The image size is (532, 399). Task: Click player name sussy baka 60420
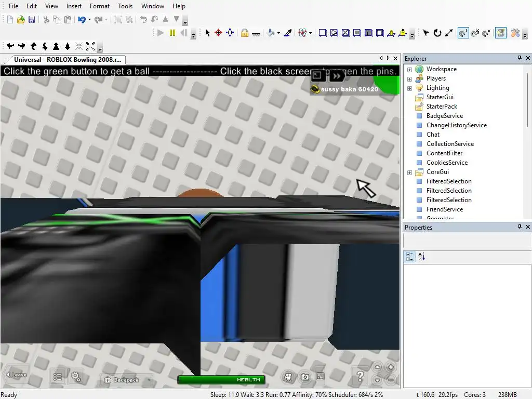(x=350, y=89)
